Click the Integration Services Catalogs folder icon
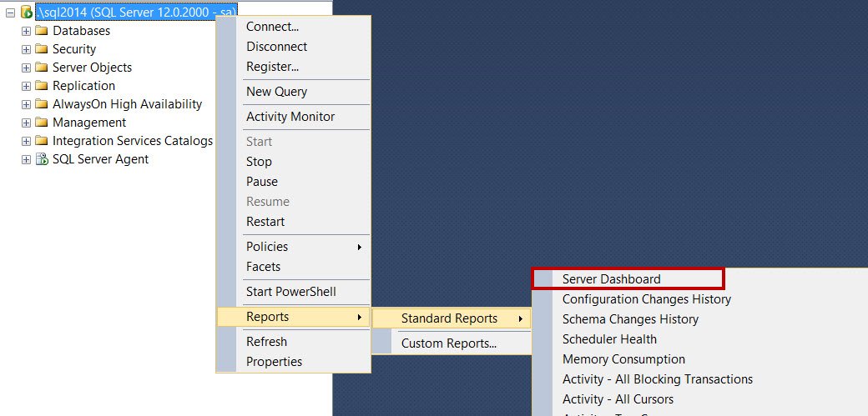This screenshot has height=416, width=868. pos(42,141)
